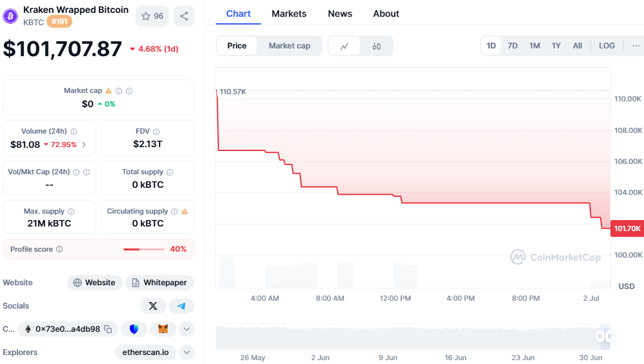This screenshot has width=644, height=364.
Task: Open the Website link button
Action: coord(94,282)
